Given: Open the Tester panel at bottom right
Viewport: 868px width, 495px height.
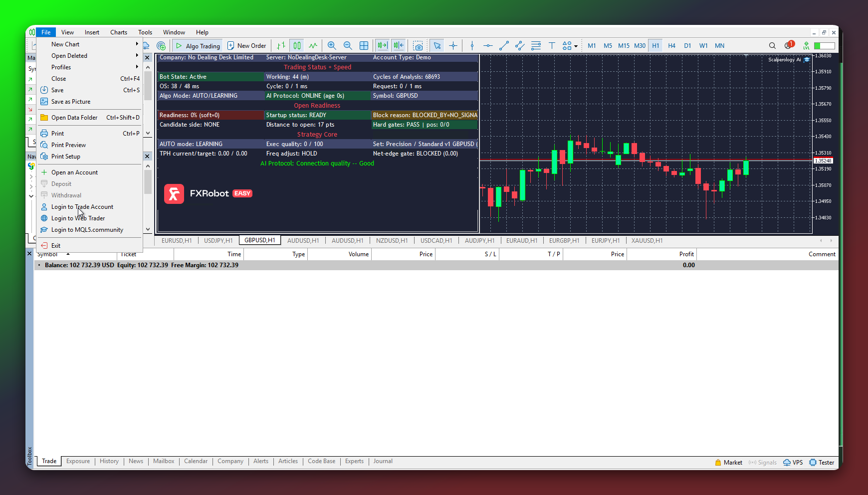Looking at the screenshot, I should tap(822, 462).
